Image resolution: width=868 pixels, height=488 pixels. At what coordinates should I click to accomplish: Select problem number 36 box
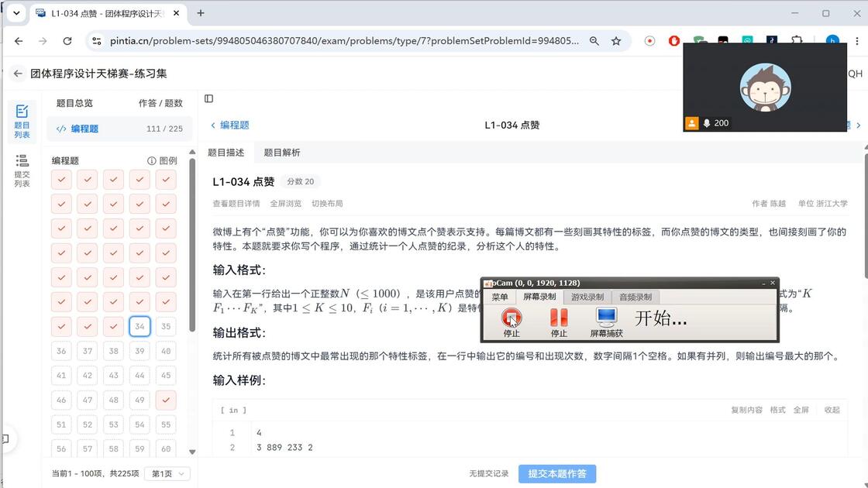pos(61,351)
